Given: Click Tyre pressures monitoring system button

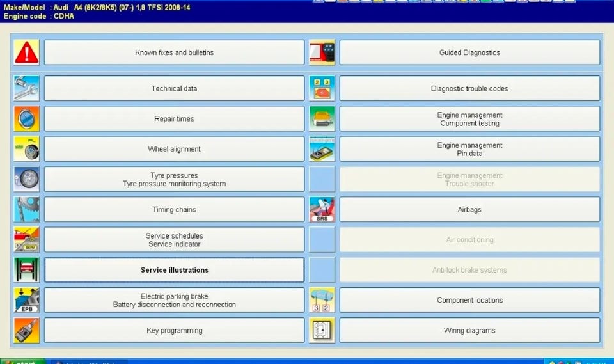Looking at the screenshot, I should pyautogui.click(x=174, y=179).
